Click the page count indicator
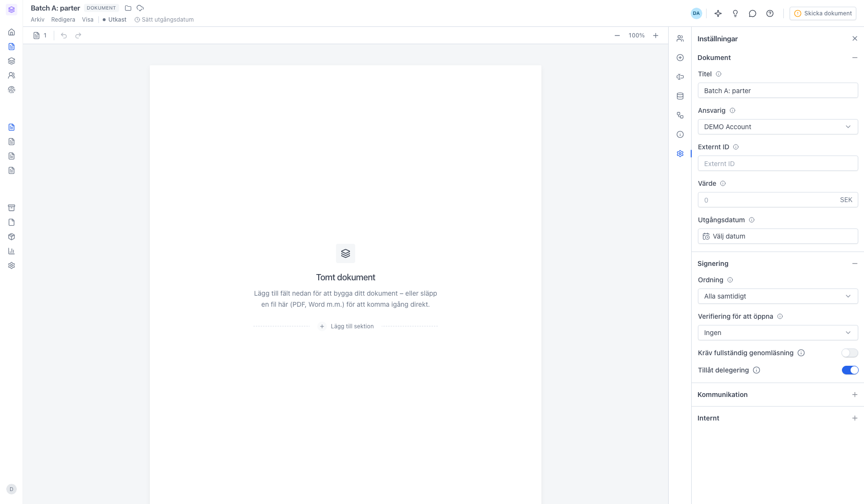The image size is (864, 504). tap(40, 36)
